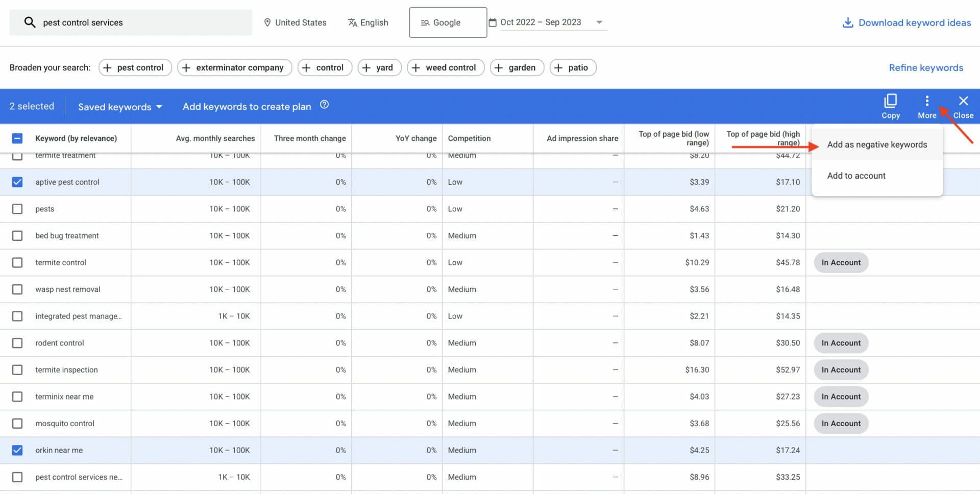Check the termite control keyword checkbox
This screenshot has height=494, width=980.
click(x=17, y=262)
